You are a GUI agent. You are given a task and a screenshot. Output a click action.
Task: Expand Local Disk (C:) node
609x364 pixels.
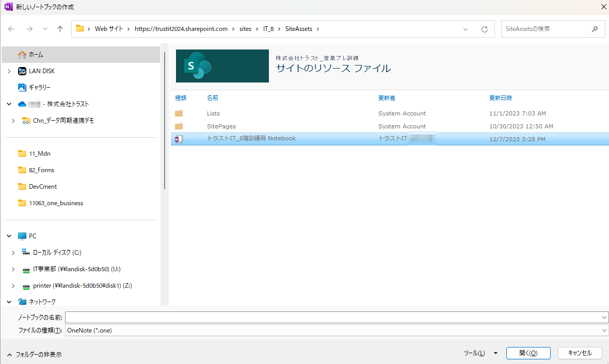(x=13, y=253)
